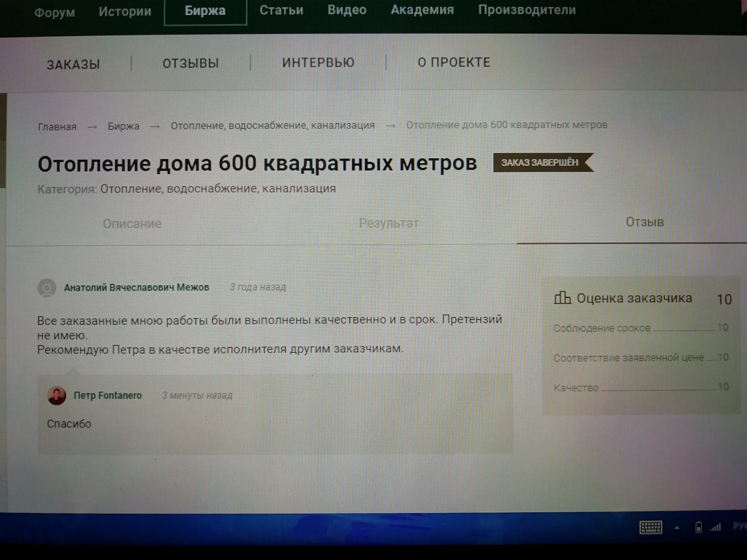Open Анатолий Вячеславович Межов profile name
Viewport: 747px width, 560px height.
136,287
